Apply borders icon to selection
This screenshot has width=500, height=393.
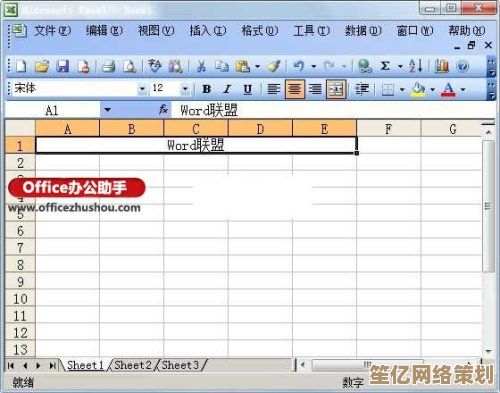[388, 89]
